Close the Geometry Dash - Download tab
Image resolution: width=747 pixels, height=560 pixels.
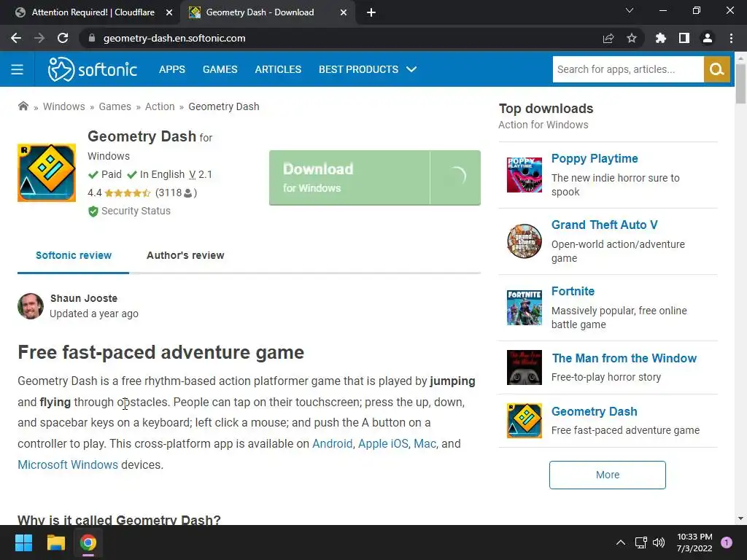(x=344, y=12)
